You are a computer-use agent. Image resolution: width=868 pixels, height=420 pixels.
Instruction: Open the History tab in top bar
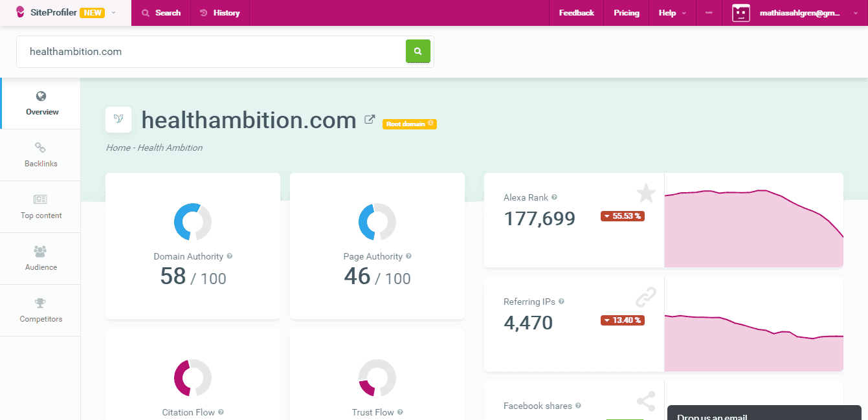(219, 13)
